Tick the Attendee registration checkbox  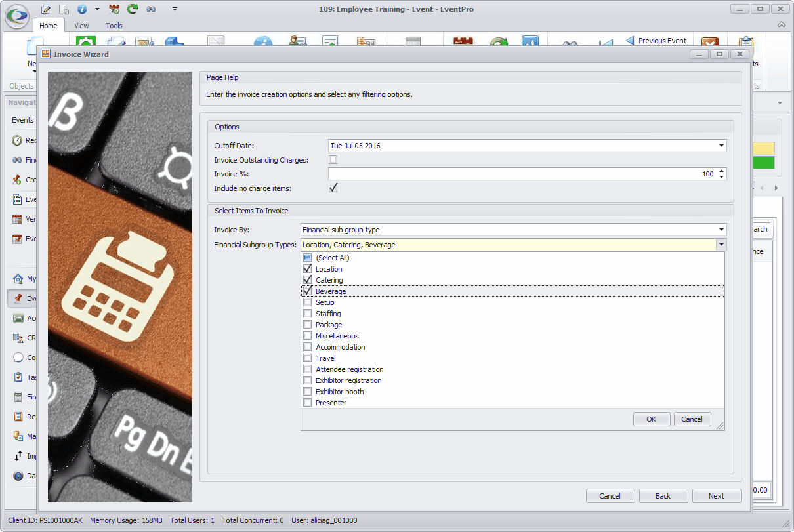pyautogui.click(x=307, y=369)
